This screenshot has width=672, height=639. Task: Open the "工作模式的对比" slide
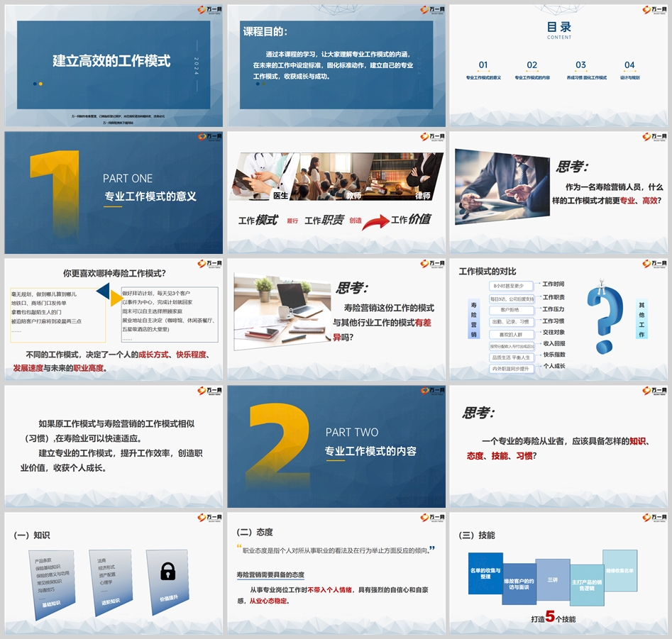(x=559, y=319)
